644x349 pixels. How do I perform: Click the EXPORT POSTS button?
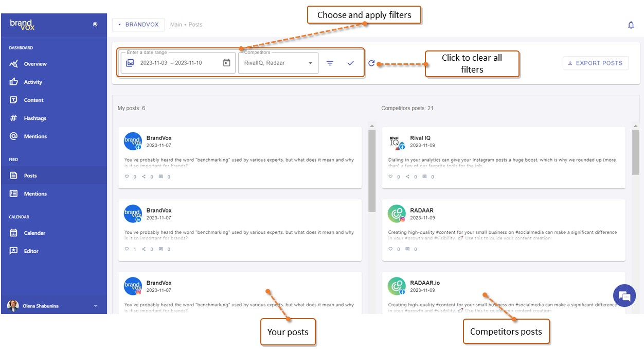coord(596,63)
